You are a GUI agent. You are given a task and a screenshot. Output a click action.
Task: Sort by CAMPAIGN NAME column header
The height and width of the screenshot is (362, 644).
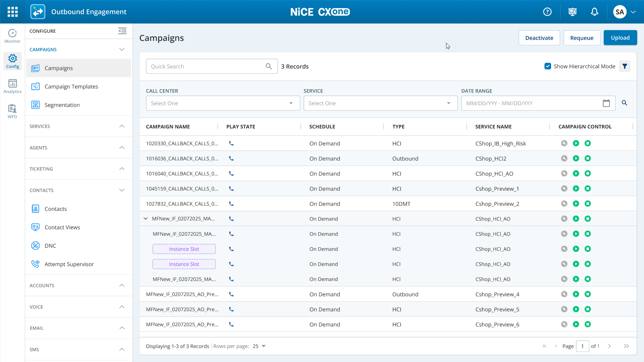[168, 127]
